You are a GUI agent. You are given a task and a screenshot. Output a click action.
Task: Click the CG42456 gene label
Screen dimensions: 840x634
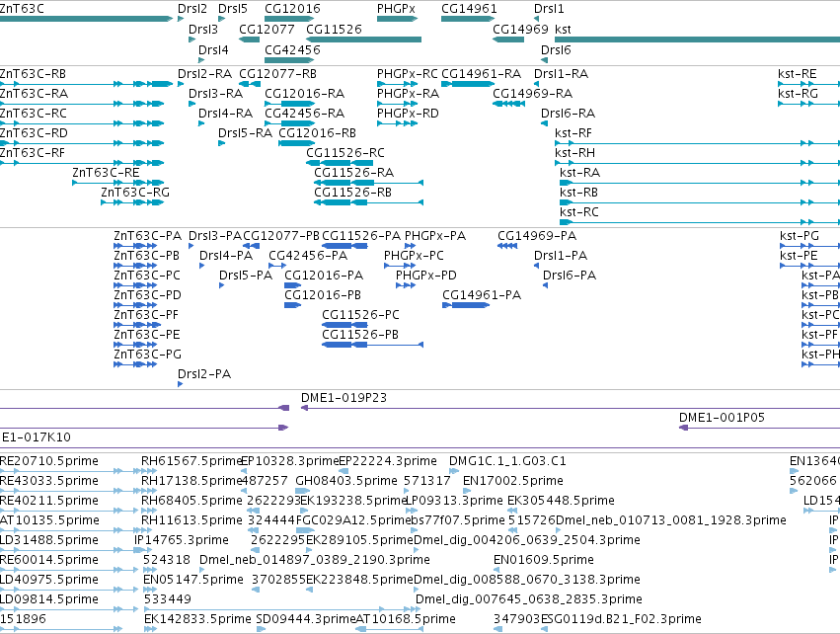[292, 49]
